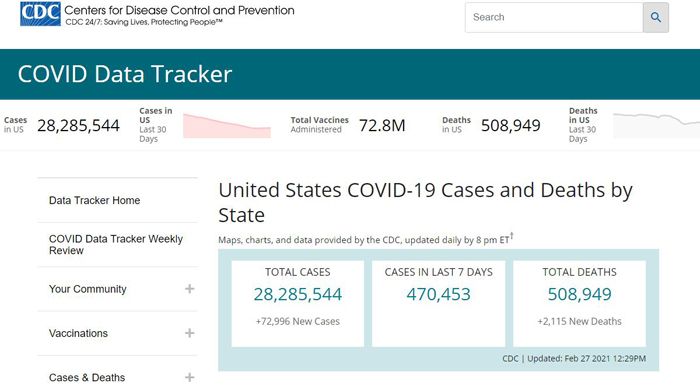
Task: Expand the Your Community plus icon
Action: [x=189, y=289]
